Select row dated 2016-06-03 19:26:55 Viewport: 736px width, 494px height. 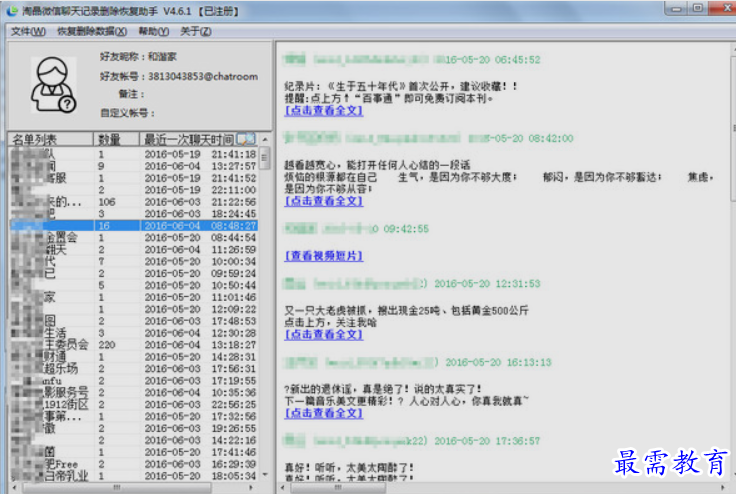tap(134, 429)
